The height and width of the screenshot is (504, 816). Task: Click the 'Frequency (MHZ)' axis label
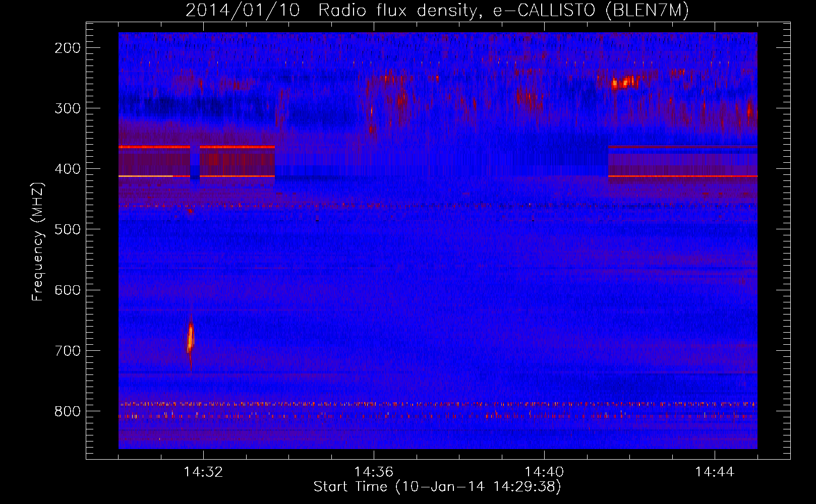38,242
